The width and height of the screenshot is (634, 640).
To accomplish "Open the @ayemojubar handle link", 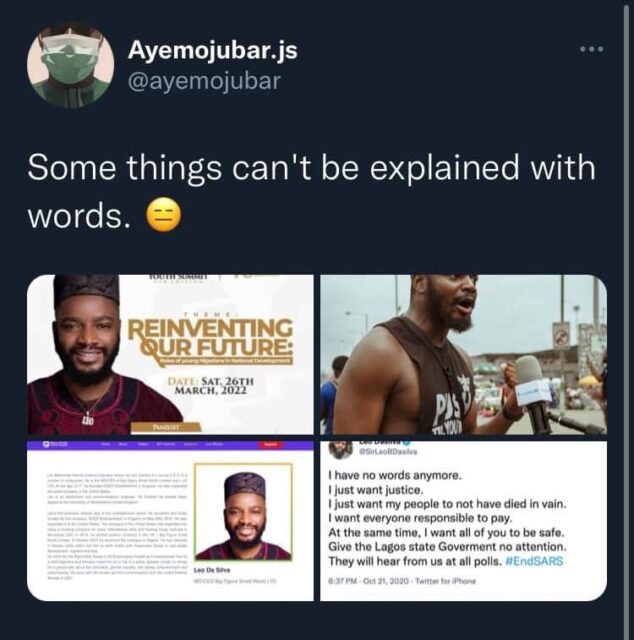I will (204, 81).
